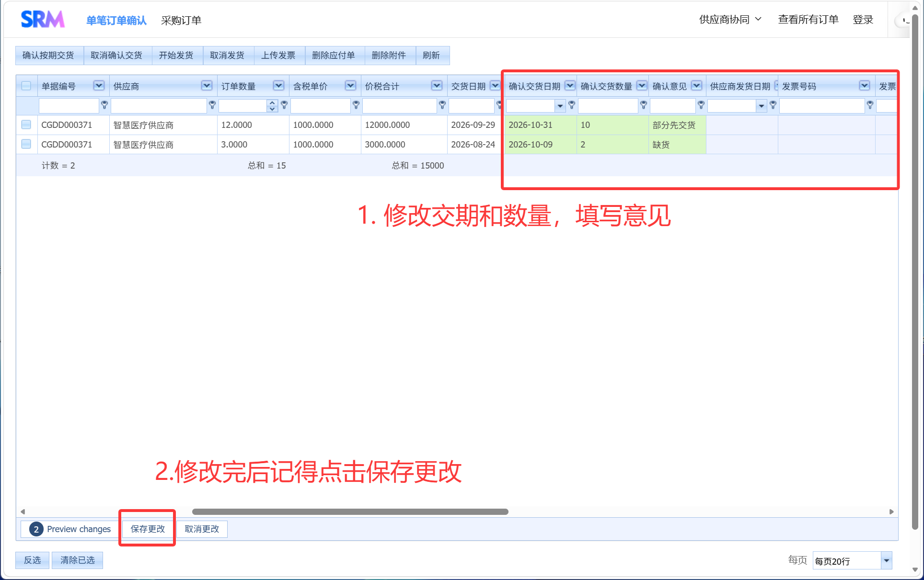Click filter icon under 确认意见 column
924x580 pixels.
701,105
